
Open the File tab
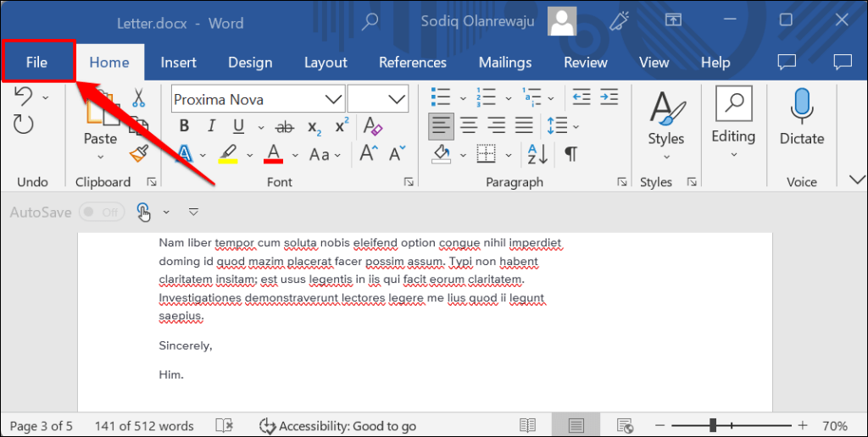(x=37, y=62)
